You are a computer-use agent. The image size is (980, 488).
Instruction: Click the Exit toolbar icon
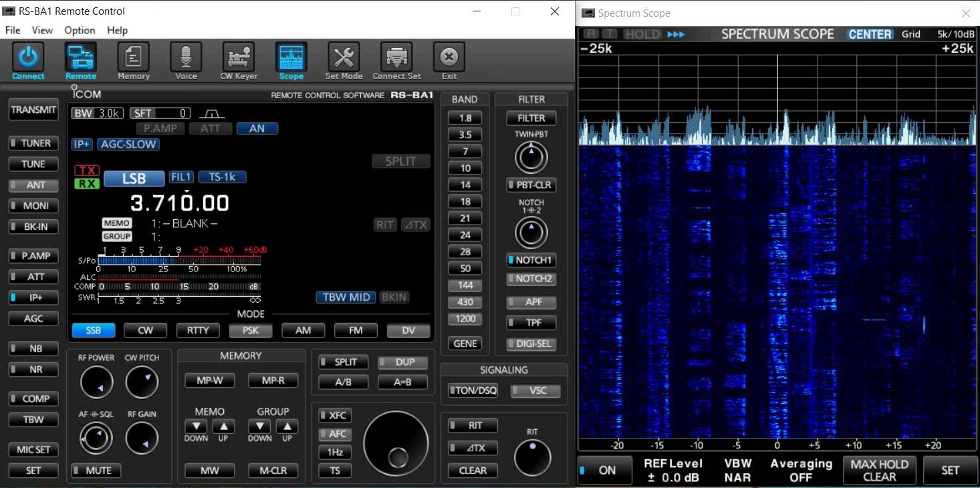(x=449, y=57)
